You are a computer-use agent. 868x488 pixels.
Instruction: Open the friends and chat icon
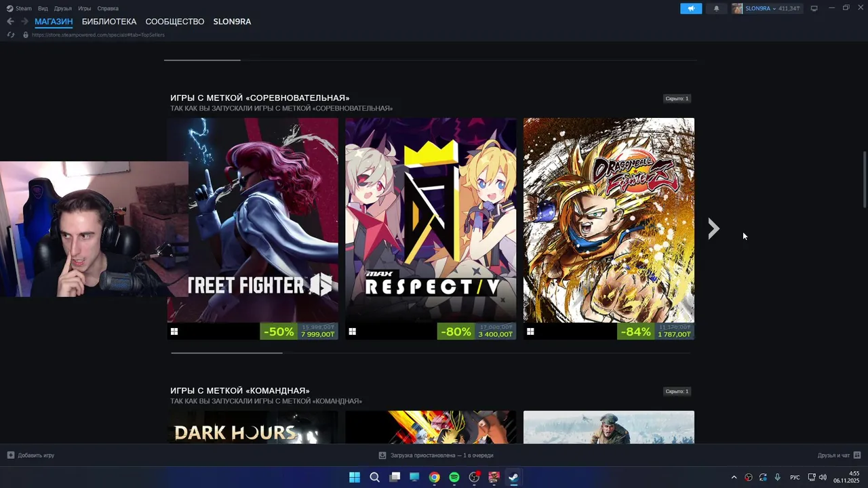tap(857, 455)
